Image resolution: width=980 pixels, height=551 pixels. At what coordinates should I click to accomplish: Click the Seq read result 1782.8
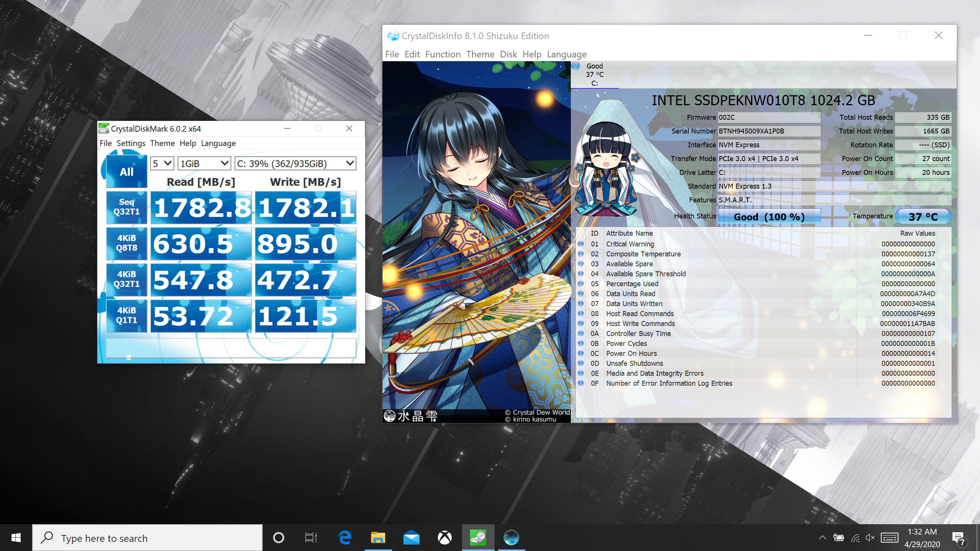[x=201, y=207]
